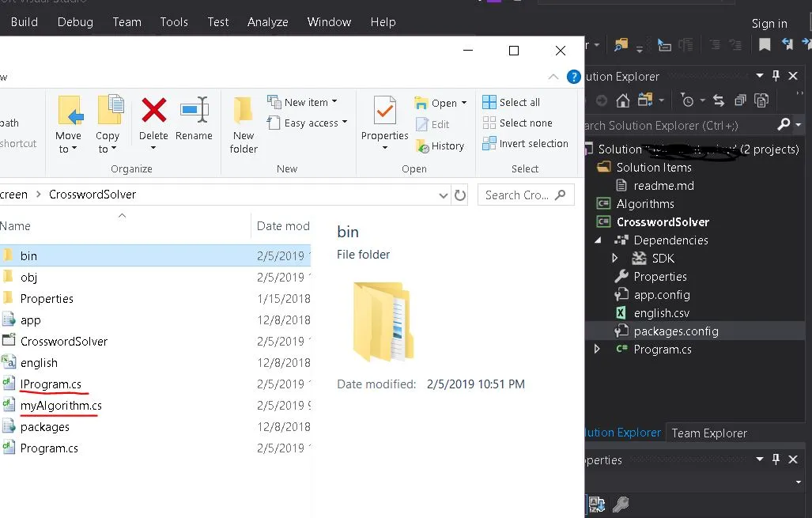The height and width of the screenshot is (518, 812).
Task: Click the Find in Files icon in Visual Studio toolbar
Action: 621,46
